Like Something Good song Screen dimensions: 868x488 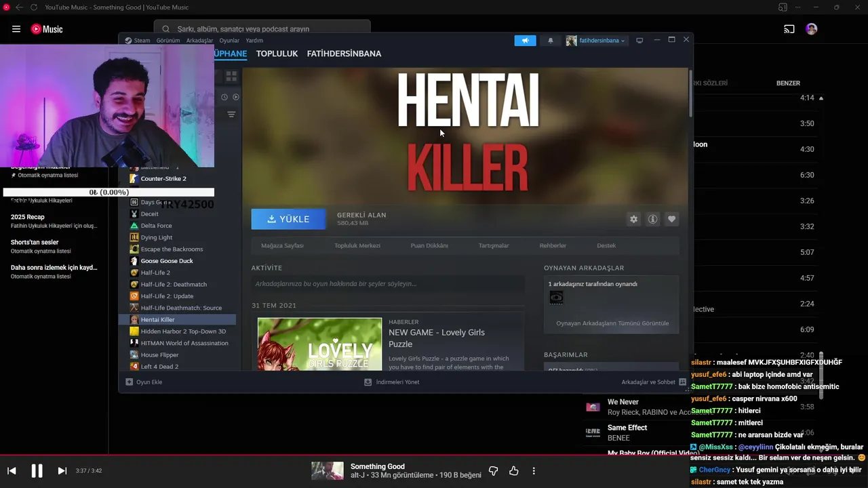click(x=513, y=471)
